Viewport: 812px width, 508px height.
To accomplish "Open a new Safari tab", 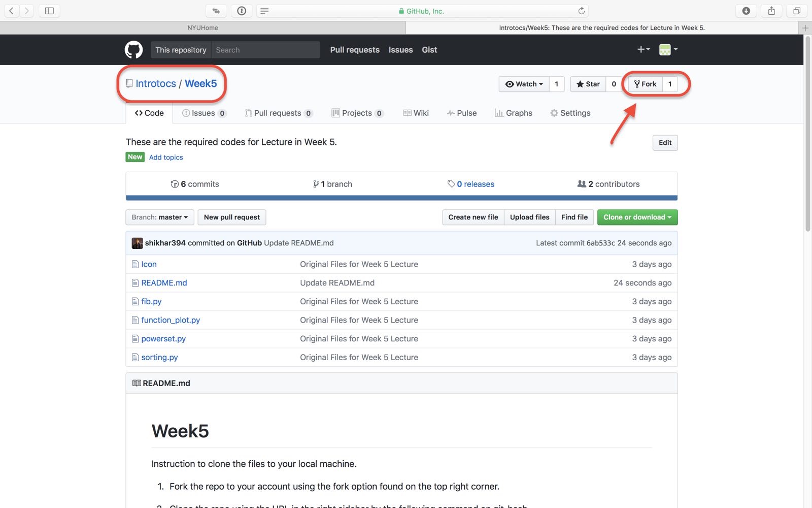I will coord(805,28).
